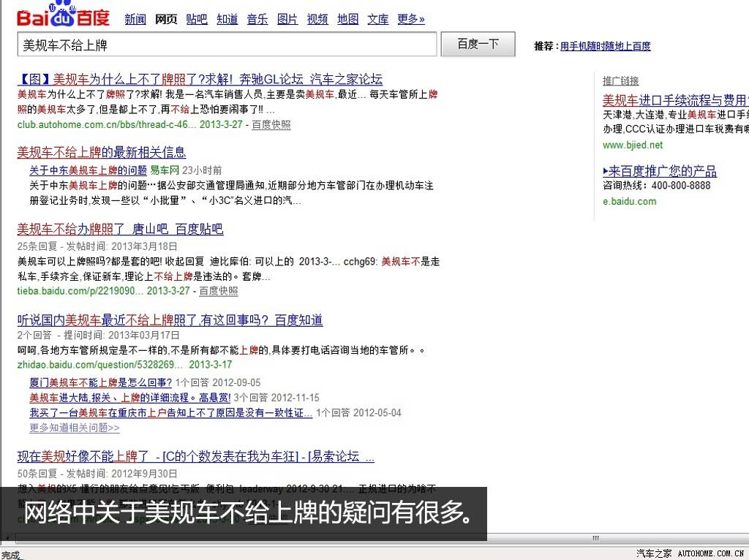
Task: Open 来百度推广您的产品 promotion link
Action: (x=660, y=171)
